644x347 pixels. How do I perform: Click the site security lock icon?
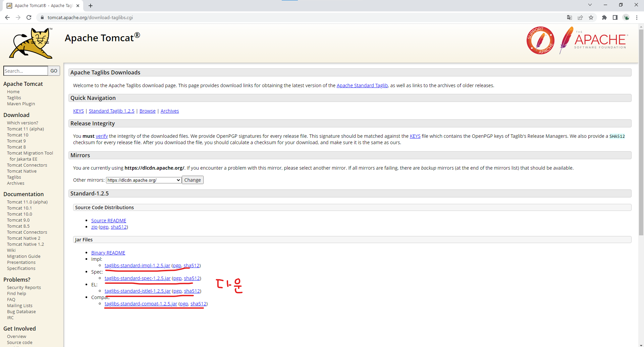[x=42, y=17]
